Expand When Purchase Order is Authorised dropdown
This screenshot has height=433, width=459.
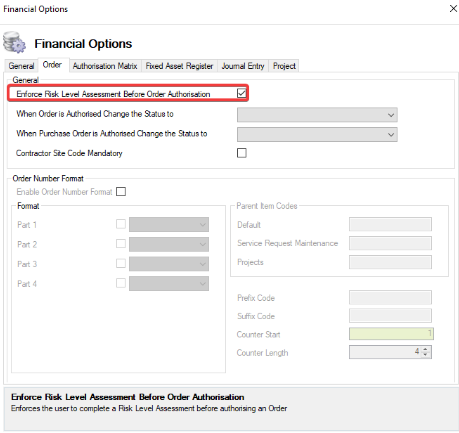click(317, 135)
